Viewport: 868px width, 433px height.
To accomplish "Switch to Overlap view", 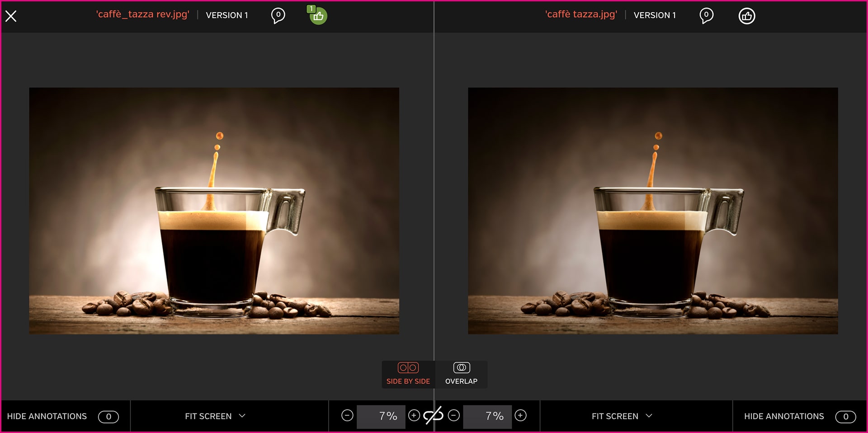I will 461,374.
